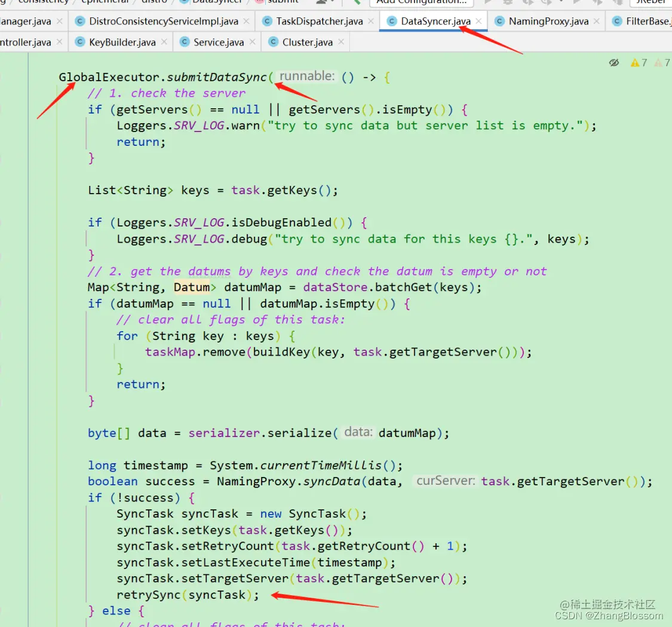Click the '// 1. check the server' comment
Screen dimensions: 672x627
click(167, 93)
